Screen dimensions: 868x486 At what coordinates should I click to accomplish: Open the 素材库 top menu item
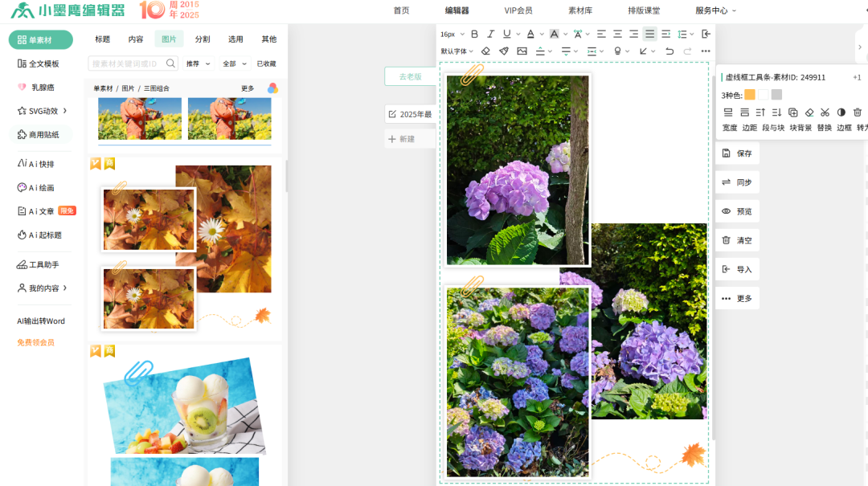pos(580,10)
